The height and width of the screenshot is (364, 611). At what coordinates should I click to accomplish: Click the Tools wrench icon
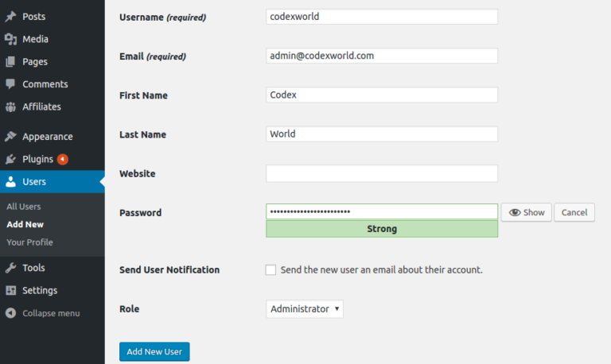10,268
